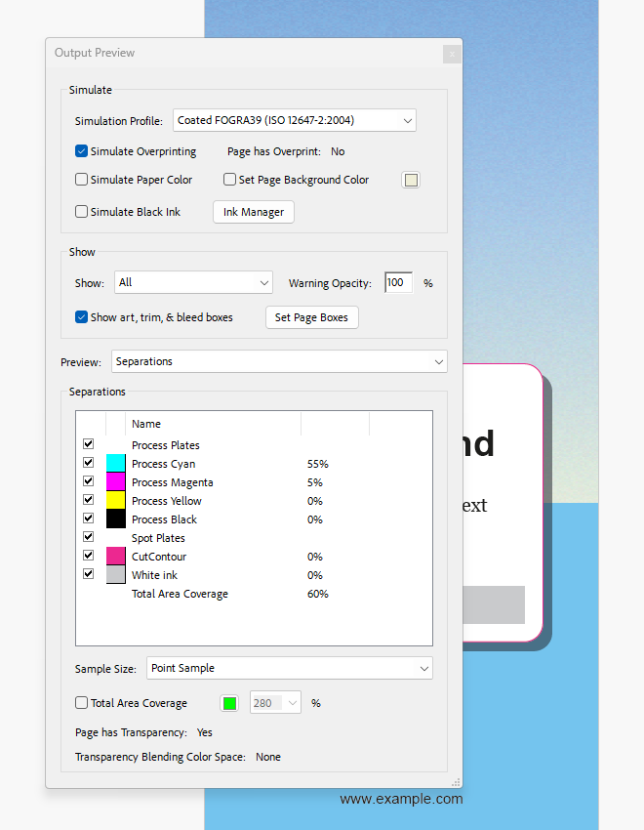Enable Total Area Coverage checkbox
Viewport: 644px width, 830px height.
pyautogui.click(x=81, y=703)
